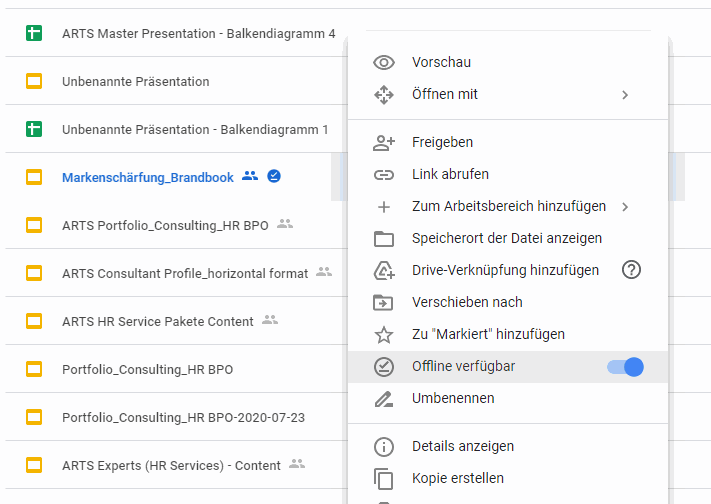Screen dimensions: 711x504
Task: Click the Drive shortcut icon for Drive-Verknüpfung hinzufügen
Action: (x=384, y=270)
